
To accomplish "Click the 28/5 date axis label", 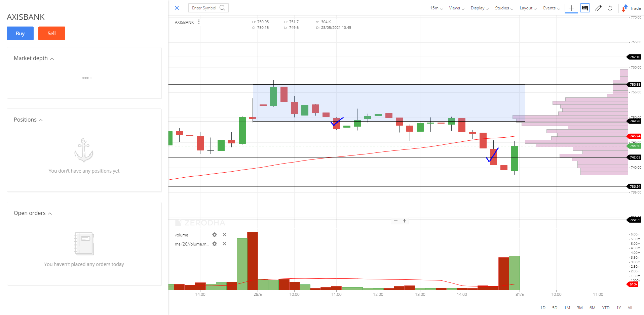I will 258,295.
